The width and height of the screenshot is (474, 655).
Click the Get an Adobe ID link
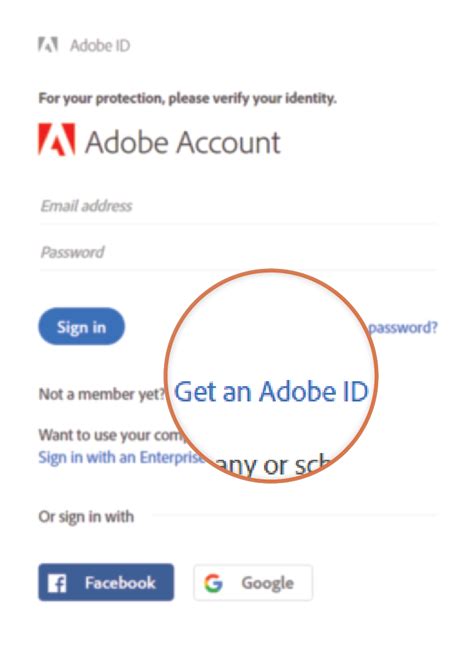pyautogui.click(x=271, y=392)
